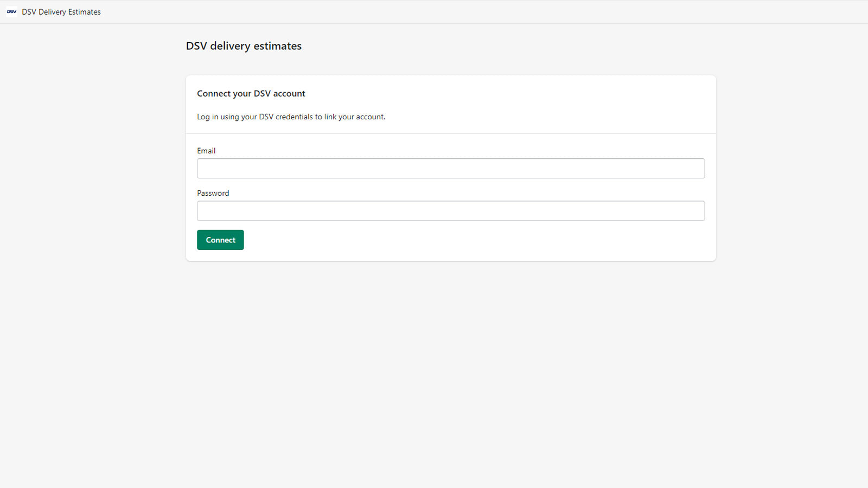Click the Email field label
The image size is (868, 488).
click(206, 151)
